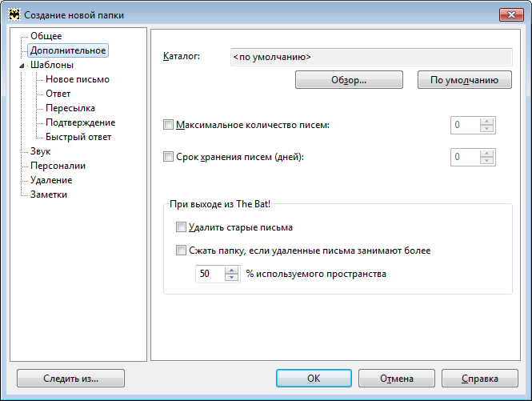Check 'Удалить старые письма' option
The height and width of the screenshot is (401, 532).
coord(181,227)
